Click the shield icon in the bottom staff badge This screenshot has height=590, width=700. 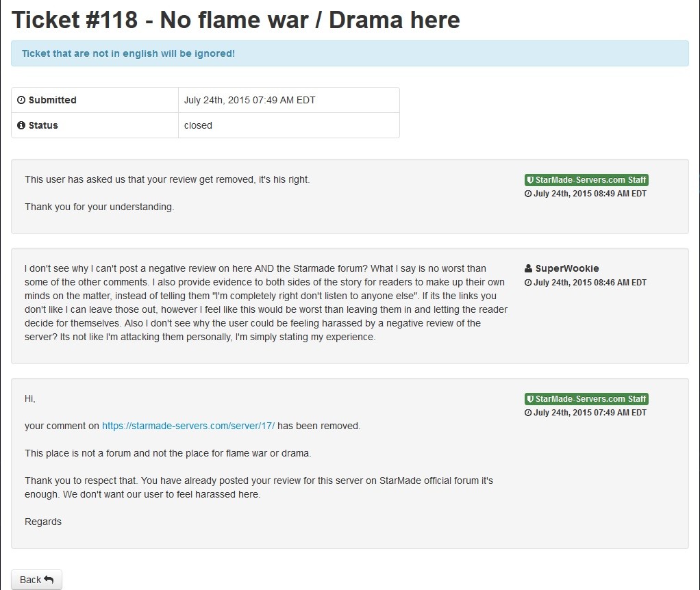point(530,399)
